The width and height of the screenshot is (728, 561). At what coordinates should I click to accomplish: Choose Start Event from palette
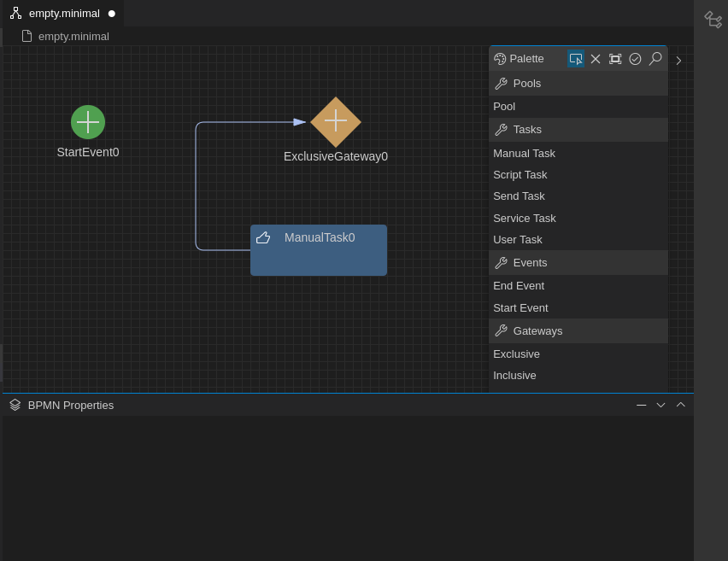(x=578, y=307)
